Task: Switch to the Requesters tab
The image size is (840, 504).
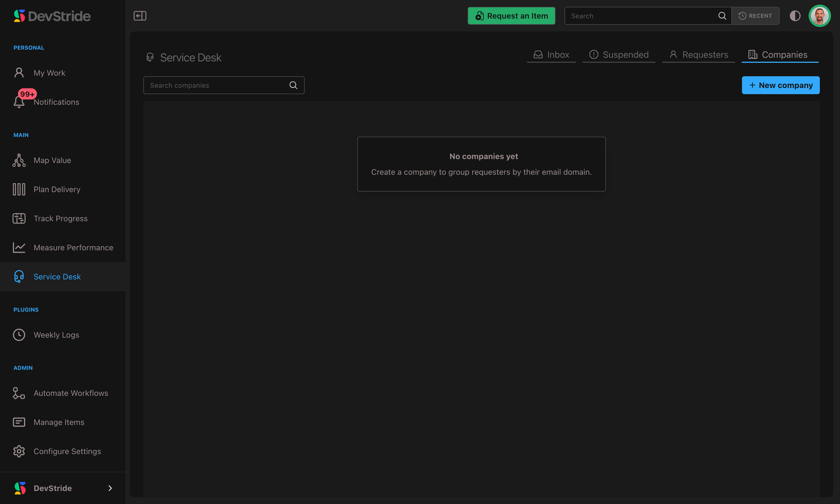Action: (x=698, y=55)
